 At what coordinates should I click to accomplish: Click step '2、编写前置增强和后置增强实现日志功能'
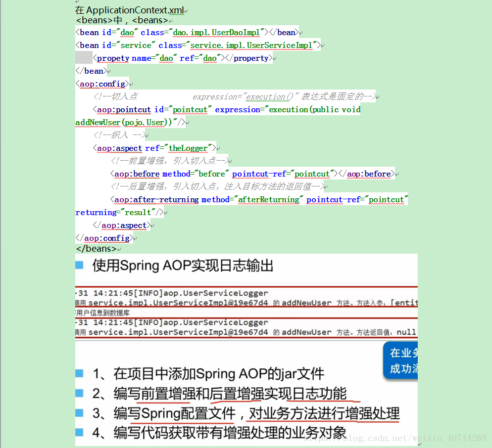click(220, 394)
